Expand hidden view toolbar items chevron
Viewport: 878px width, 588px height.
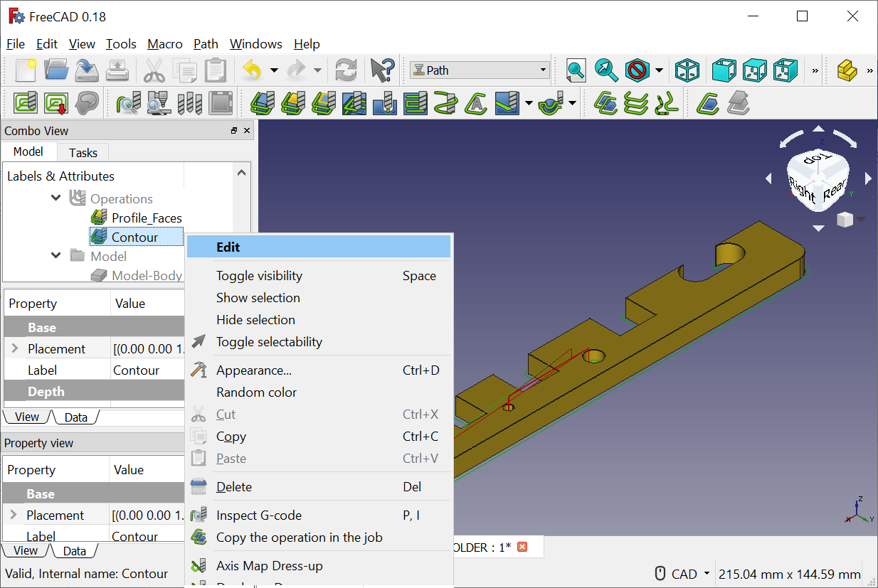tap(815, 70)
